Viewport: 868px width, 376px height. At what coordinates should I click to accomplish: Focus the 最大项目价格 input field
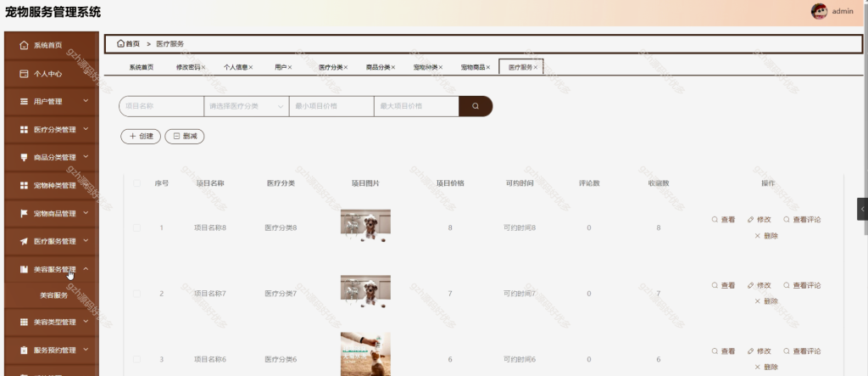(416, 106)
